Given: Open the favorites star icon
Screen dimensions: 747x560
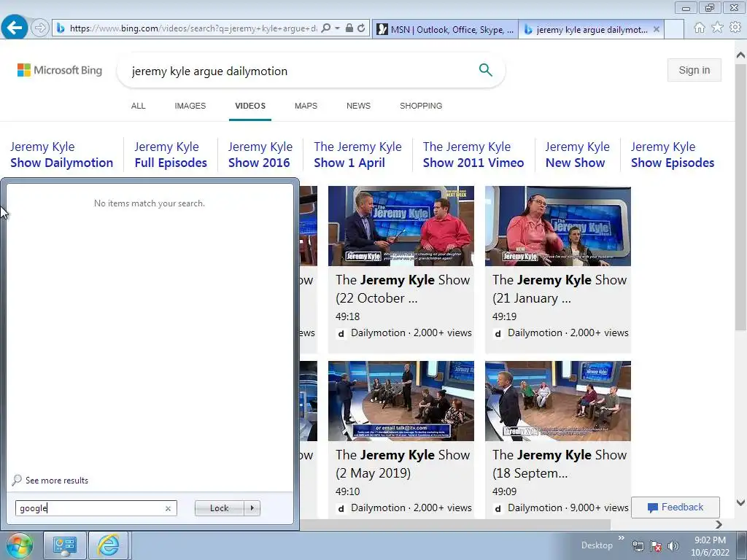Looking at the screenshot, I should 718,28.
